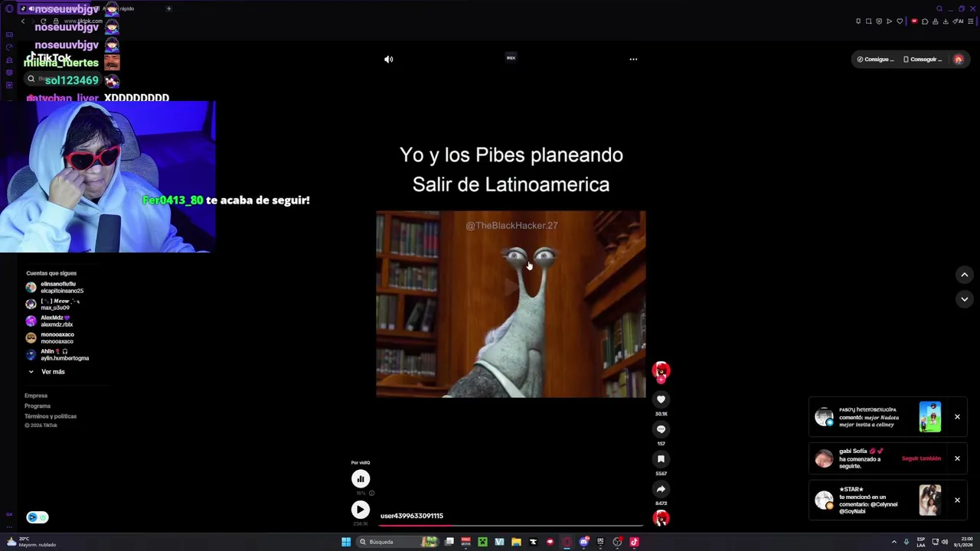Viewport: 980px width, 551px height.
Task: Open the Programa footer link
Action: 38,406
